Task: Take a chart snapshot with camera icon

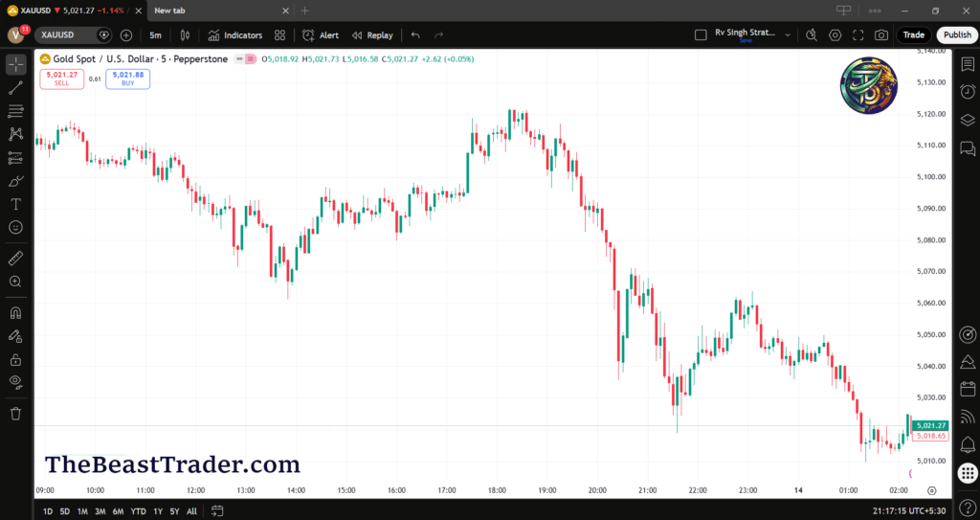Action: (880, 35)
